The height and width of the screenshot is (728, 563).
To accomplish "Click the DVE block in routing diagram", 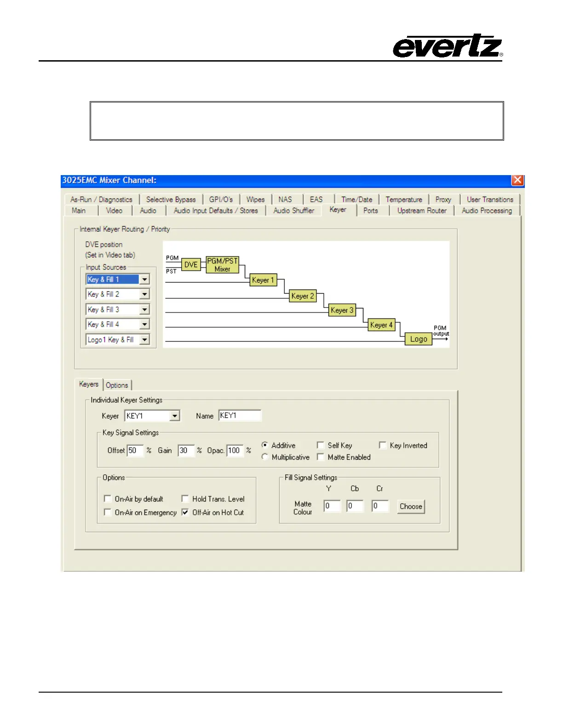I will point(191,265).
